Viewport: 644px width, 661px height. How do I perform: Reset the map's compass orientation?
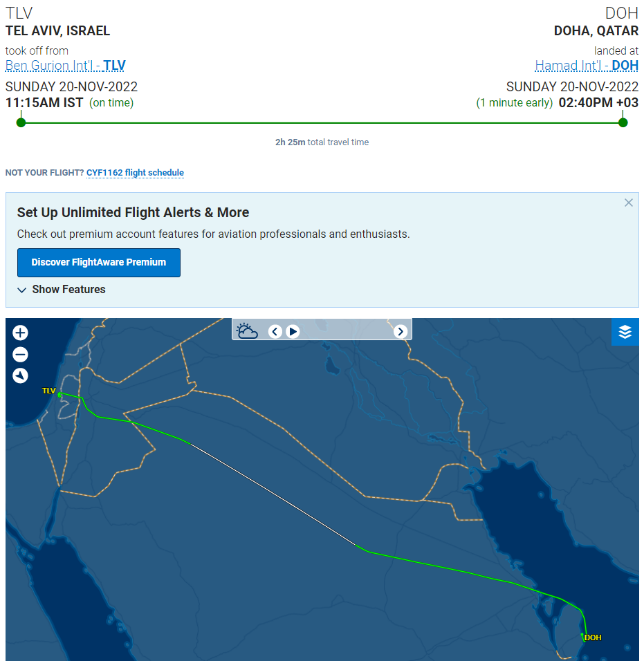[20, 375]
